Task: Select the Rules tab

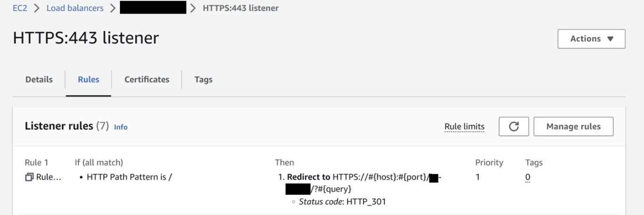Action: pos(88,79)
